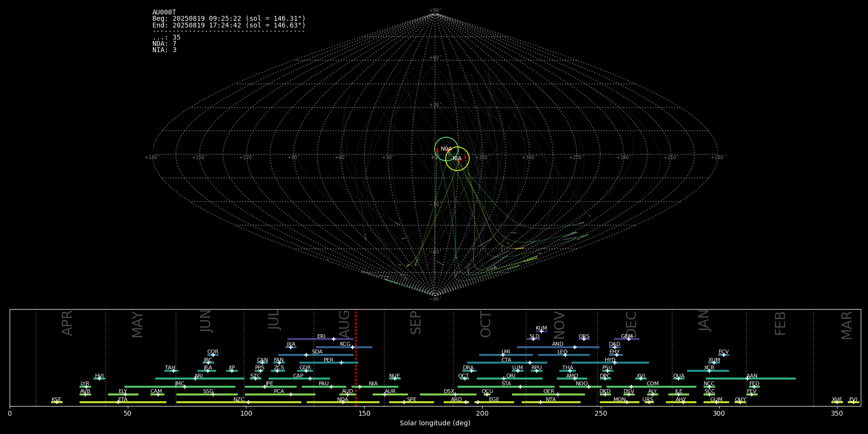Click the 'End: 20250819 17:24:42' header line
This screenshot has width=868, height=434.
229,25
